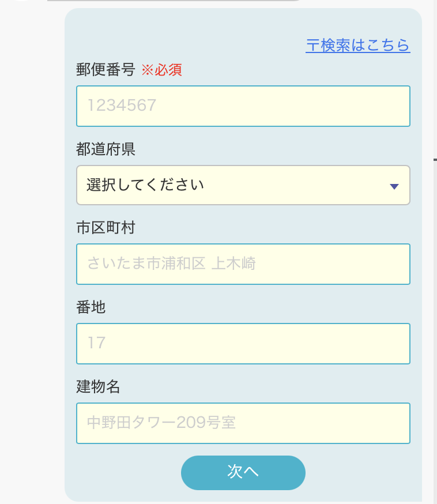
Task: Click the 建物名 field label
Action: tap(98, 386)
